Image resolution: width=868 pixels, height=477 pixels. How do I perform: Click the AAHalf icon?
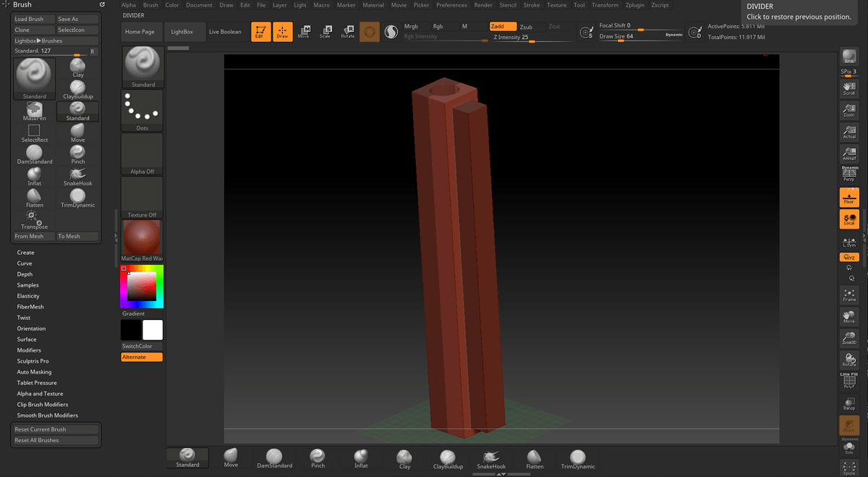849,153
